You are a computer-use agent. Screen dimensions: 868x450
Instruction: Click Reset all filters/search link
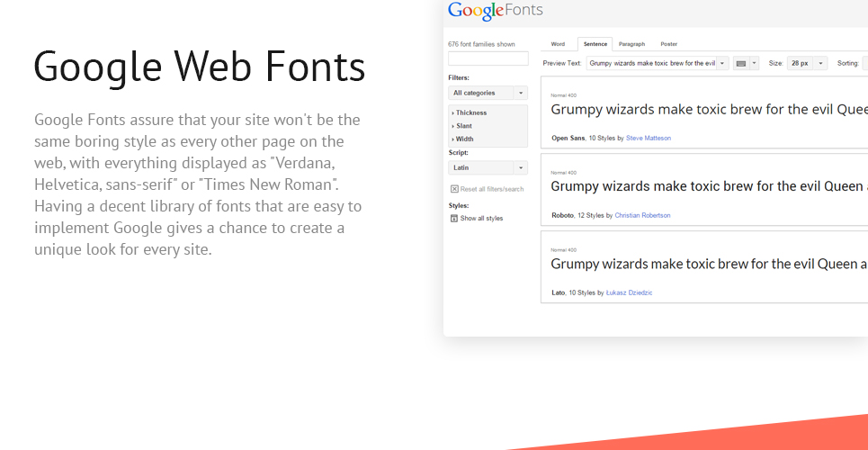492,189
